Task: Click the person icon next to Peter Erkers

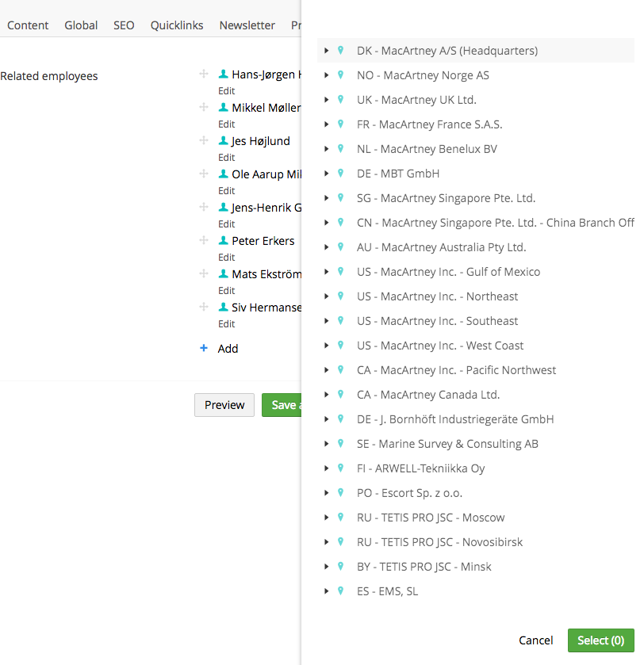Action: [x=224, y=241]
